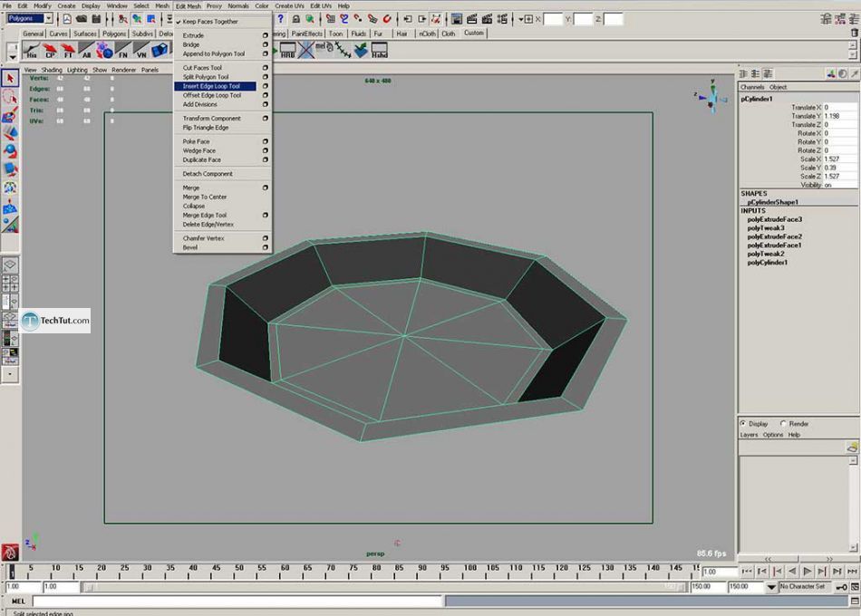861x616 pixels.
Task: Click the FN shelf icon
Action: click(122, 51)
